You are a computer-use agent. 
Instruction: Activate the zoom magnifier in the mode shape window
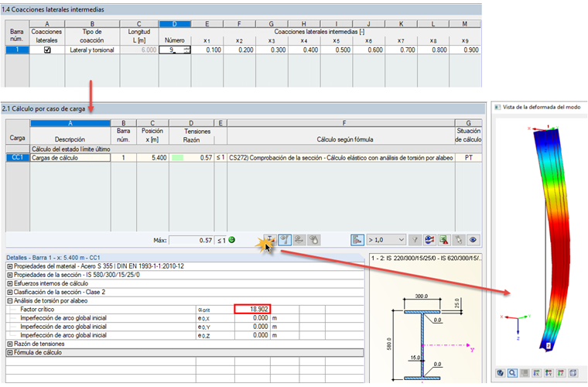(x=512, y=373)
